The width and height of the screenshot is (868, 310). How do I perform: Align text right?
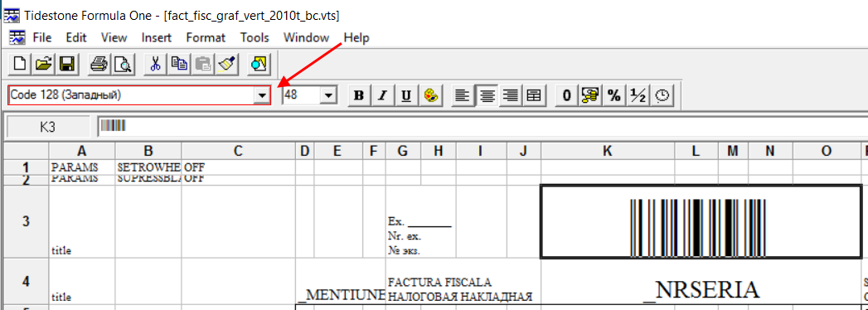[x=510, y=96]
